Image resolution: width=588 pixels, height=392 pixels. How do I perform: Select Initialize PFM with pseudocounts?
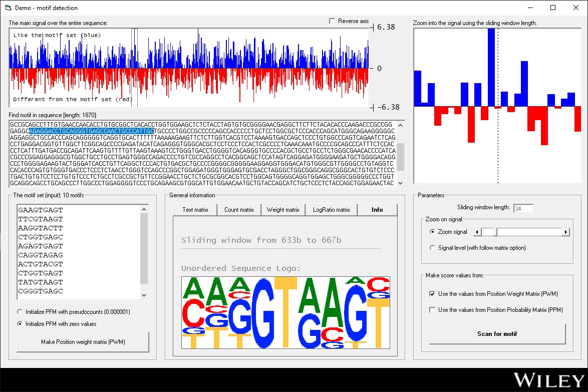[x=20, y=312]
